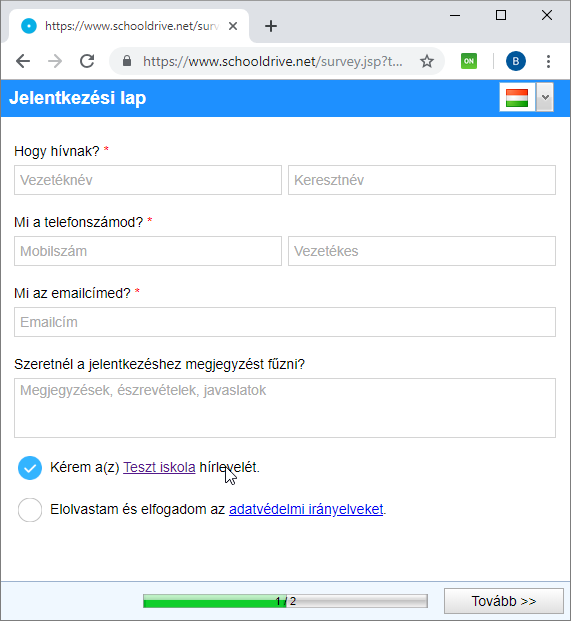The height and width of the screenshot is (621, 571).
Task: Go back with the browser back arrow
Action: point(23,61)
